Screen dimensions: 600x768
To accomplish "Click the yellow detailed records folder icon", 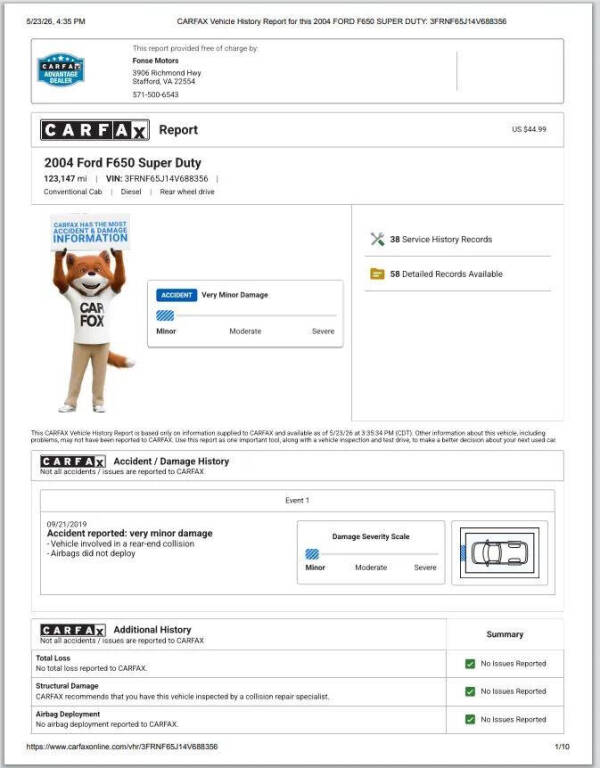I will [x=377, y=274].
